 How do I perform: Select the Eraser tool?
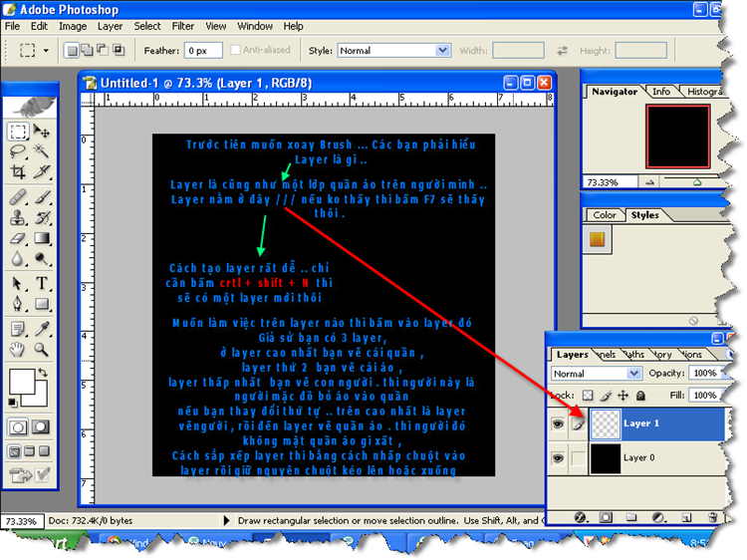pyautogui.click(x=18, y=238)
